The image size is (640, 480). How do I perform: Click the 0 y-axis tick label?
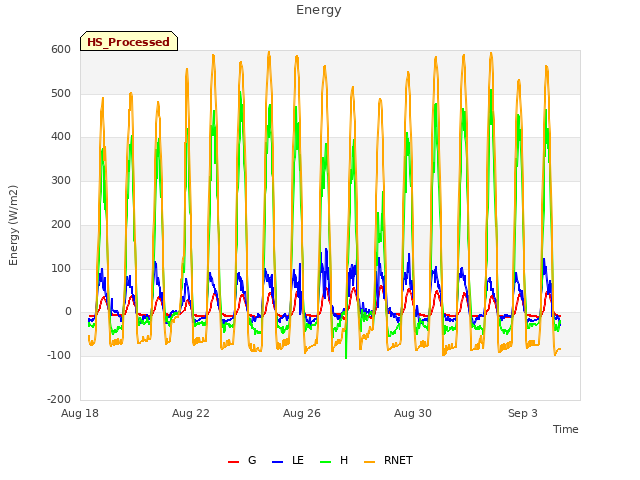68,312
